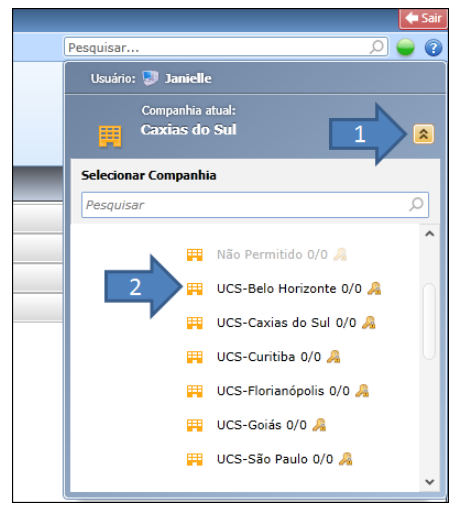
Task: Select UCS-Caxias do Sul from list
Action: coord(286,323)
